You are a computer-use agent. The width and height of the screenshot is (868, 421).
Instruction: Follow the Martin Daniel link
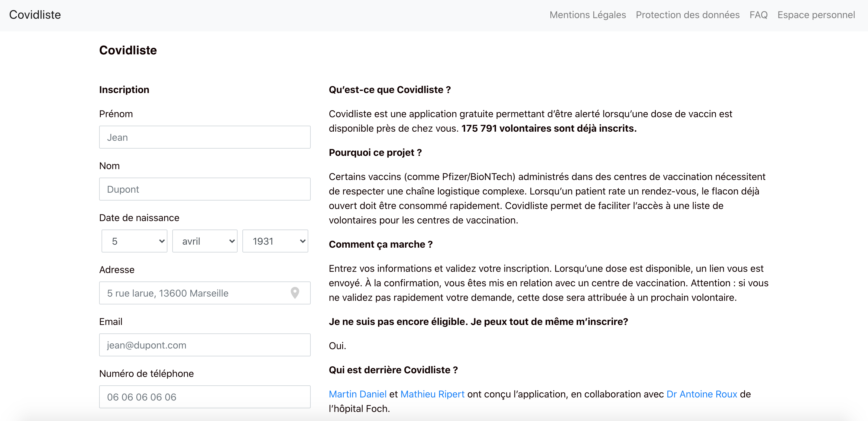pyautogui.click(x=358, y=394)
